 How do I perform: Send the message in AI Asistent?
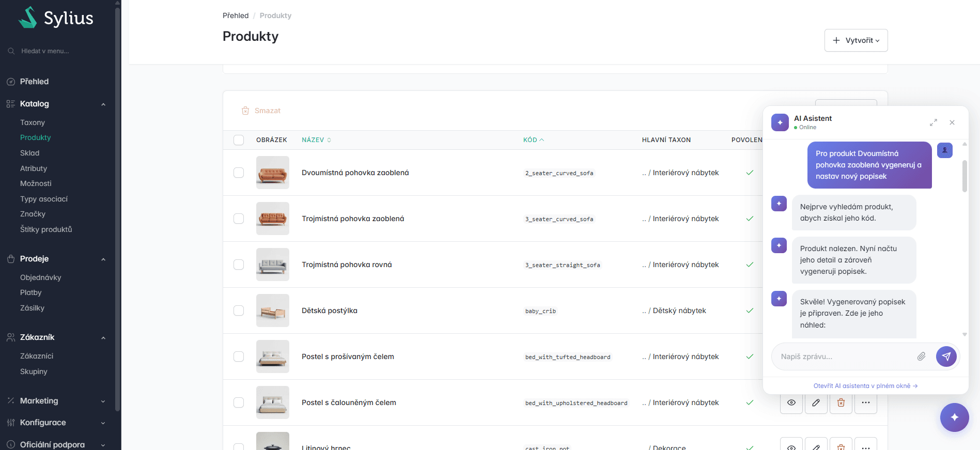tap(946, 356)
